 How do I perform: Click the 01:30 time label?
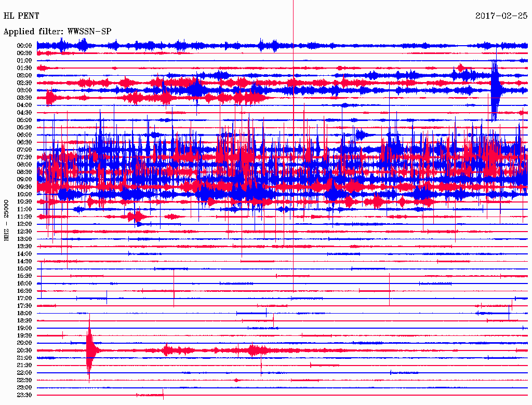(24, 68)
